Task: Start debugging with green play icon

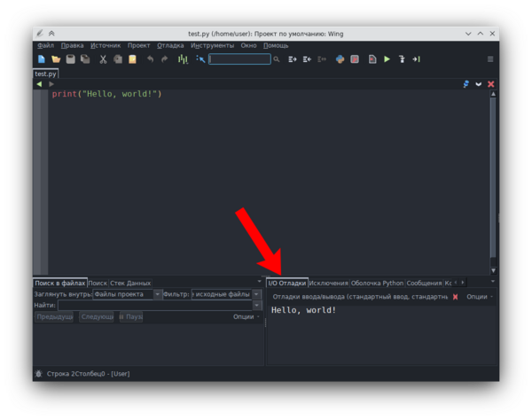Action: 387,59
